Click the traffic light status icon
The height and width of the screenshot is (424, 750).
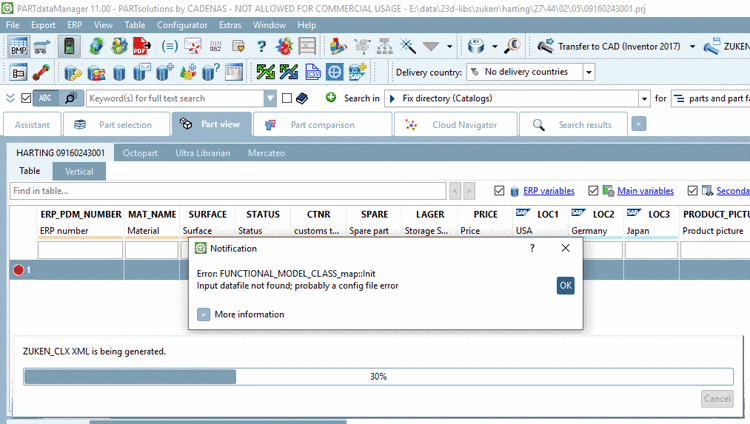click(69, 46)
